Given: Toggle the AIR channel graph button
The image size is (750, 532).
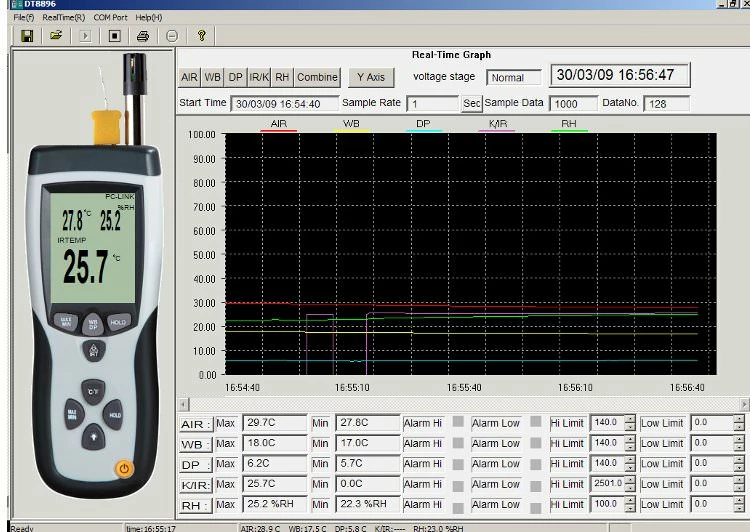Looking at the screenshot, I should click(189, 77).
